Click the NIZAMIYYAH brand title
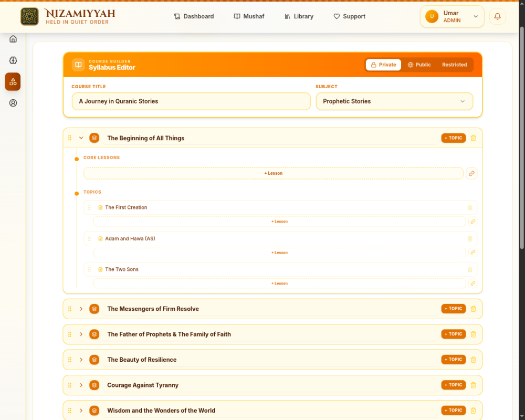 [80, 14]
